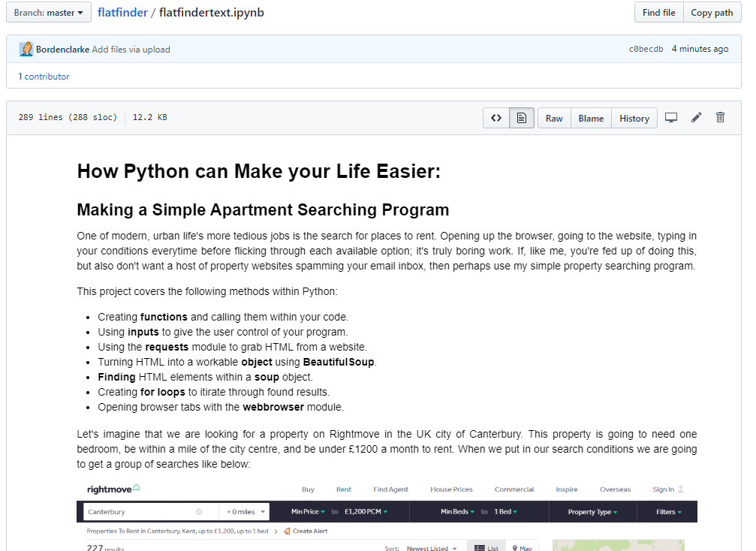Click the Rightmove logo in embedded image
This screenshot has width=756, height=551.
tap(113, 489)
